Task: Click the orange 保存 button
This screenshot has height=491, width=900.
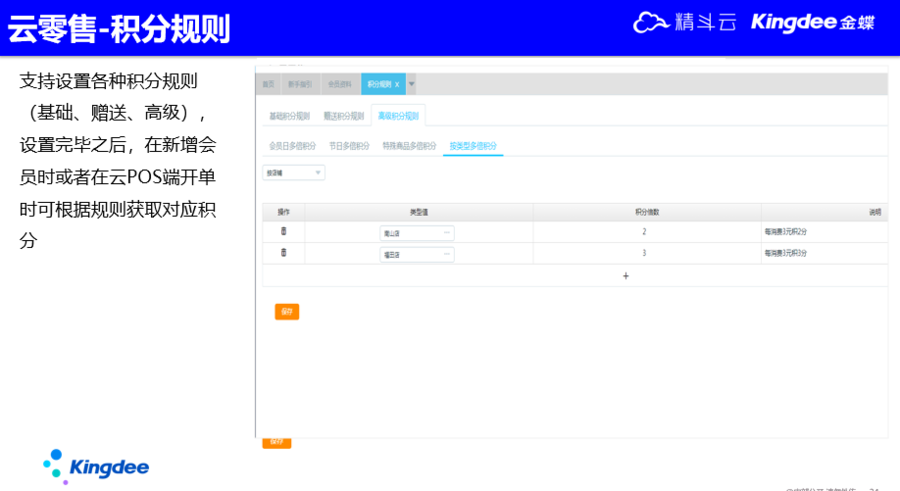Action: click(x=287, y=312)
